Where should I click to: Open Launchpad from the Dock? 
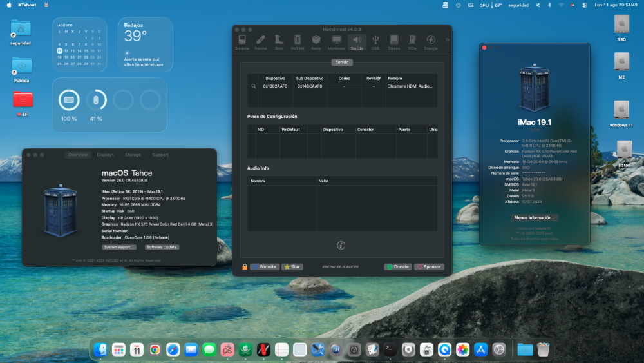pos(118,349)
